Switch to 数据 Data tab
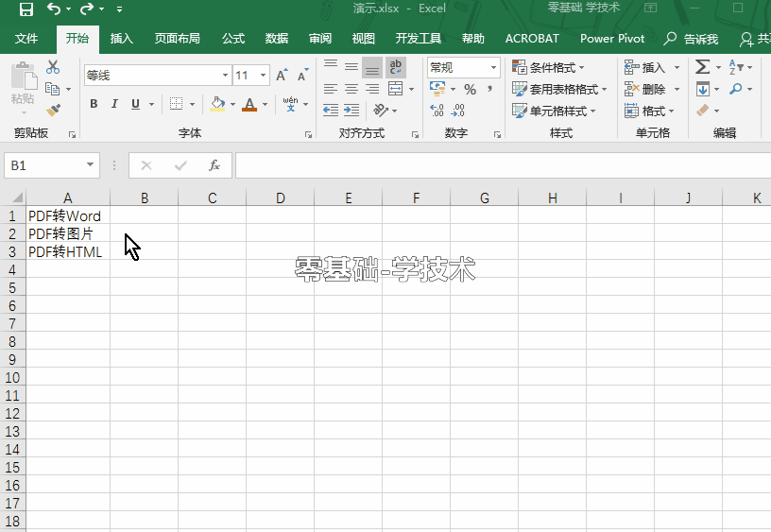The height and width of the screenshot is (532, 771). point(276,39)
